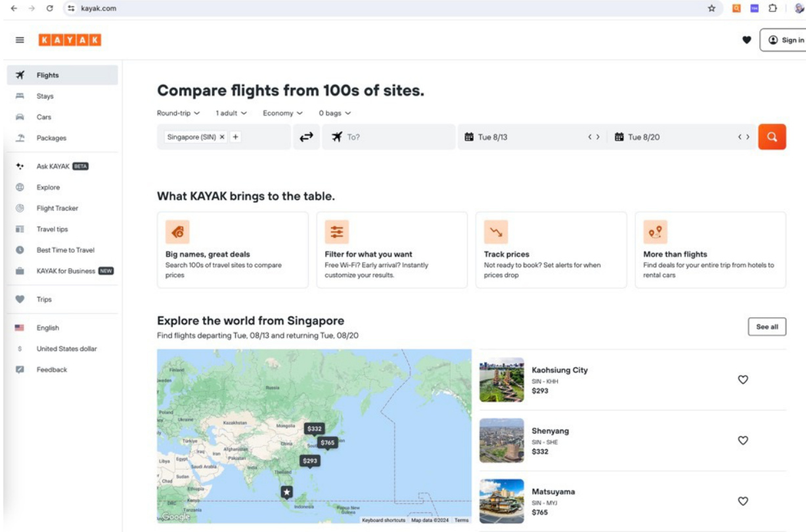Open Best Time to Travel
This screenshot has width=806, height=532.
click(62, 250)
